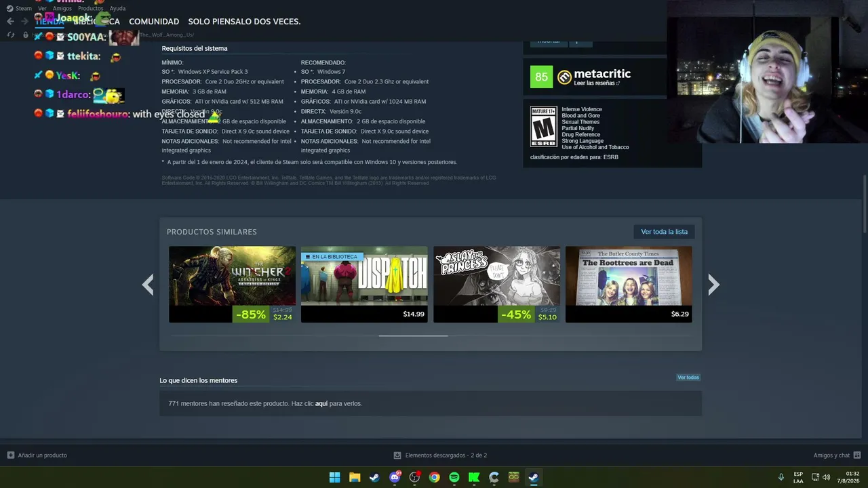Open The Roottrees are Dead product card
Viewport: 868px width, 488px height.
point(629,284)
